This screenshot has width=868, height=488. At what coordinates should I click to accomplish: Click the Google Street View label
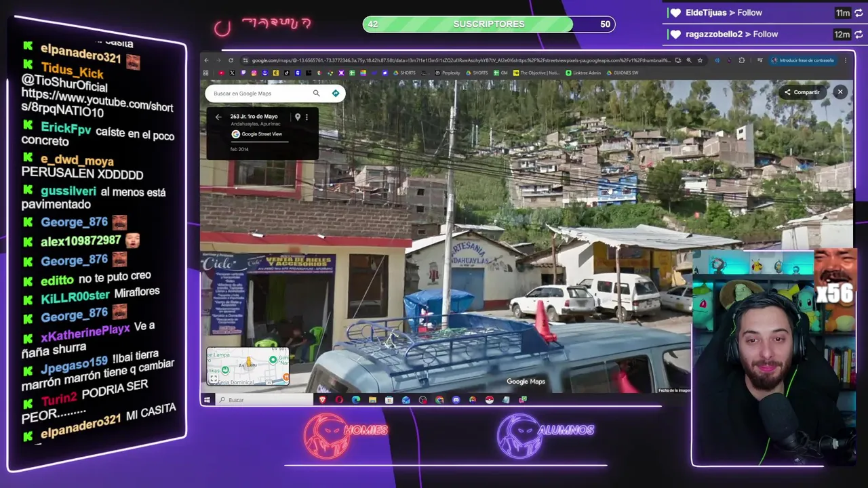coord(262,134)
